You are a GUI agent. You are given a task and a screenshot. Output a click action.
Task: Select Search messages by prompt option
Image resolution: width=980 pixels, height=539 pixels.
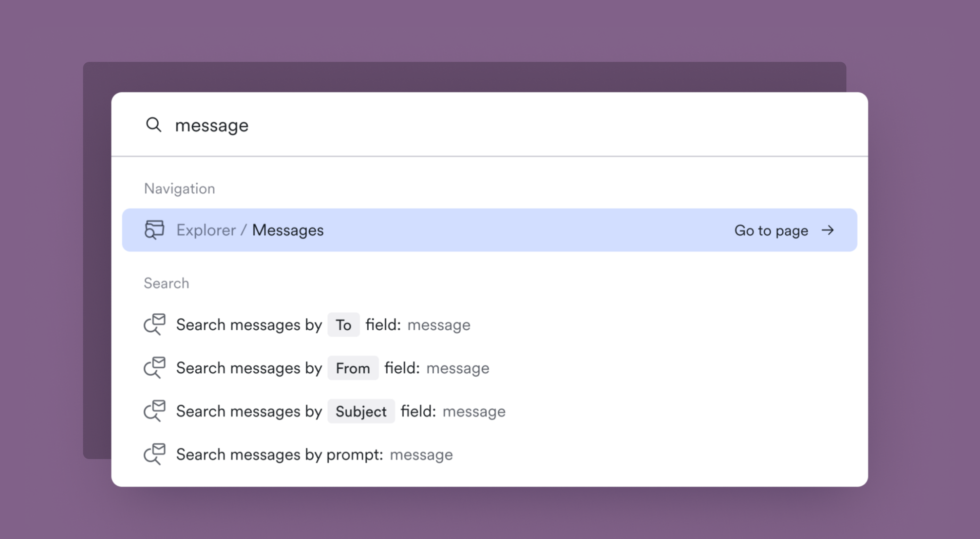click(279, 455)
